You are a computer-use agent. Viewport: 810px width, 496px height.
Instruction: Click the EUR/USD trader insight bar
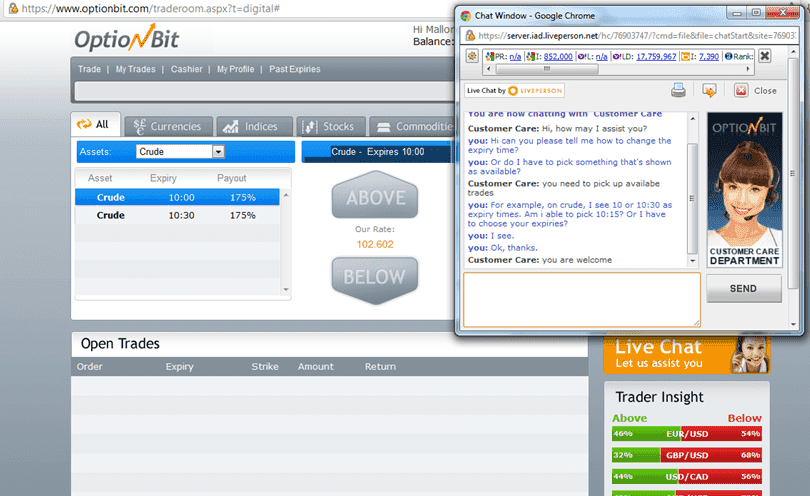click(687, 433)
